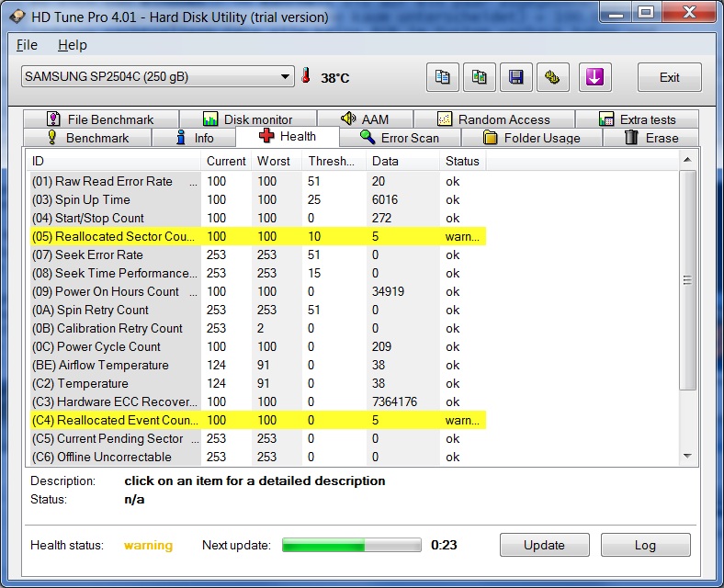Screen dimensions: 724x588
Task: Click the Exit button
Action: click(x=670, y=77)
